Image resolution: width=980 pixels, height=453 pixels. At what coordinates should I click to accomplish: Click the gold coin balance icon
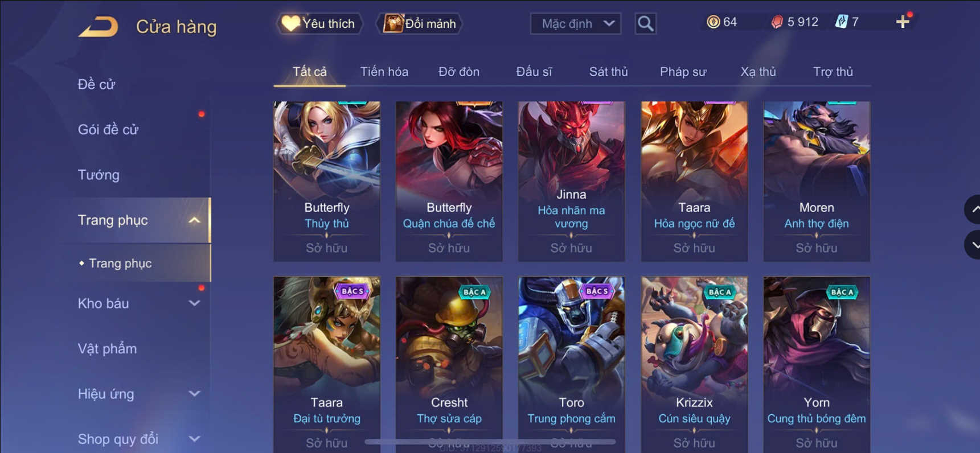point(713,22)
